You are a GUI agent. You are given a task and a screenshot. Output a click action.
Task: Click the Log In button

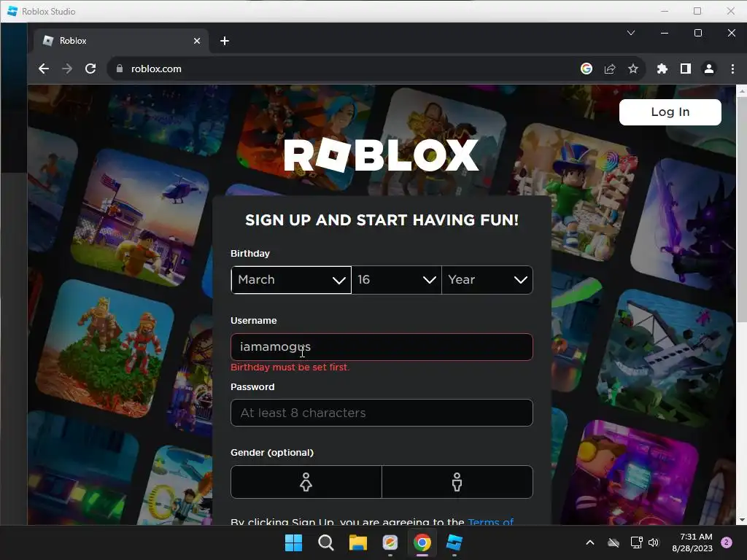pos(670,112)
